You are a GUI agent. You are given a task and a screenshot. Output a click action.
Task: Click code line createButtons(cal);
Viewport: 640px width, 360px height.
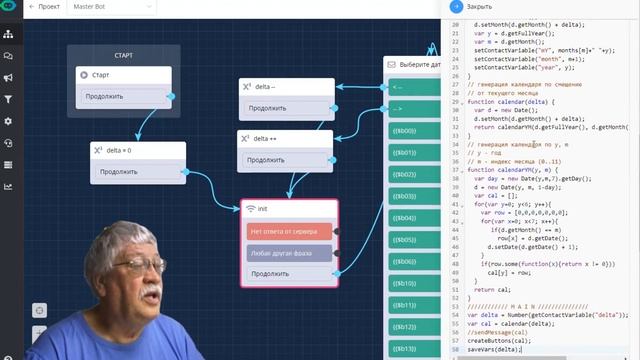pyautogui.click(x=499, y=341)
